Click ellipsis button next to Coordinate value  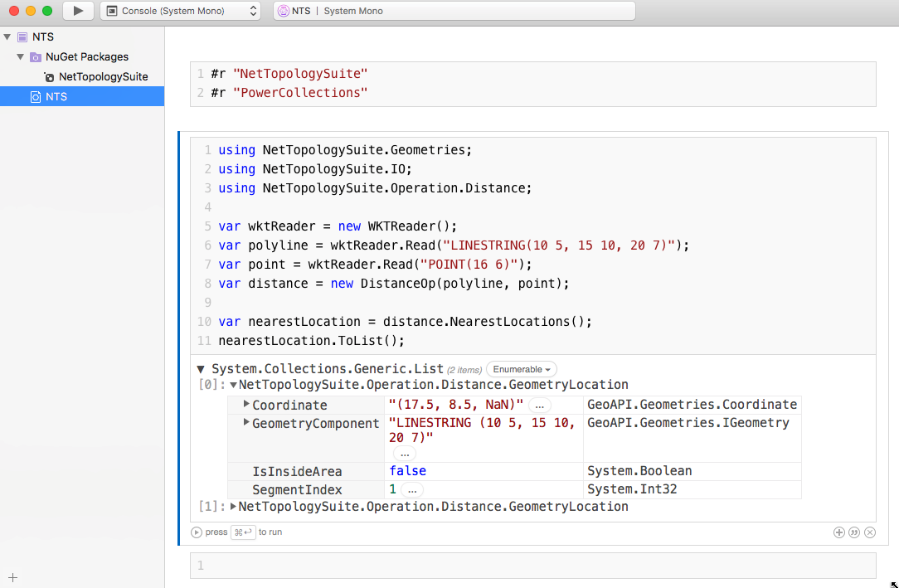pos(540,406)
